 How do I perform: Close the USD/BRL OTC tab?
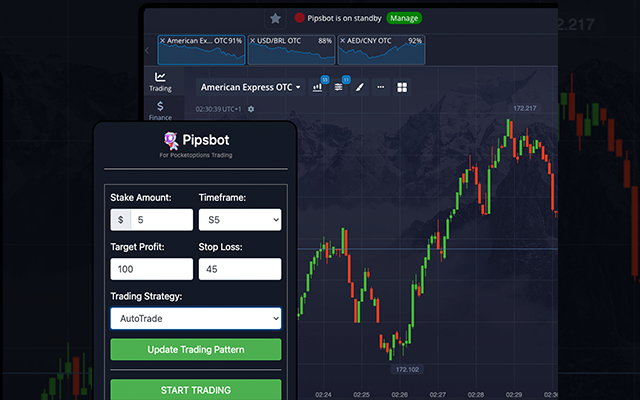tap(252, 40)
